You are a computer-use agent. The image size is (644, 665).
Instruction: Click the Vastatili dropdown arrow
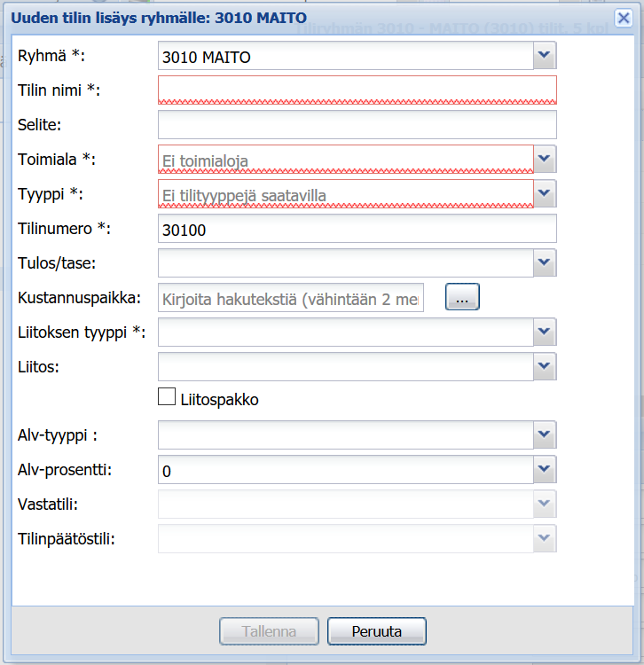(x=545, y=504)
